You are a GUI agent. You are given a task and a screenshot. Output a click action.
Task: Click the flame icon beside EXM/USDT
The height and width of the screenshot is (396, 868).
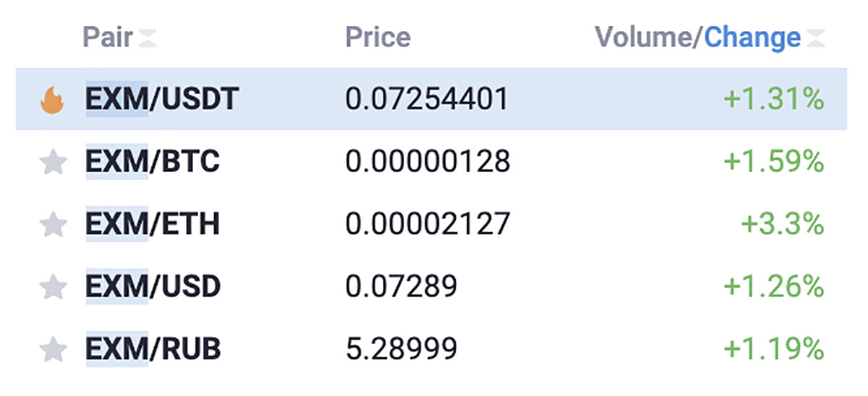(x=52, y=100)
